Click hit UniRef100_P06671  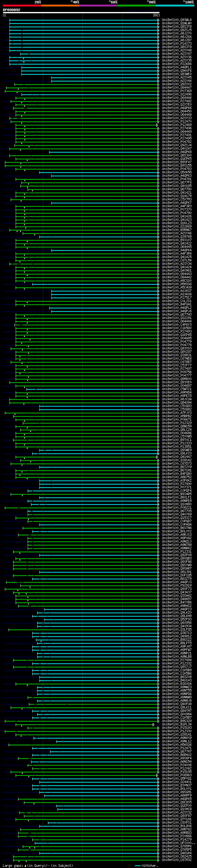[177, 419]
